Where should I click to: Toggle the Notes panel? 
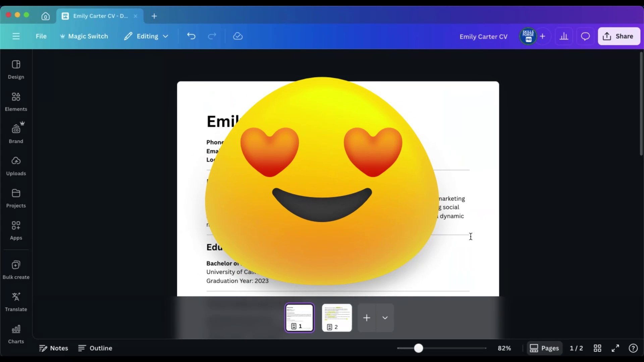pyautogui.click(x=54, y=348)
